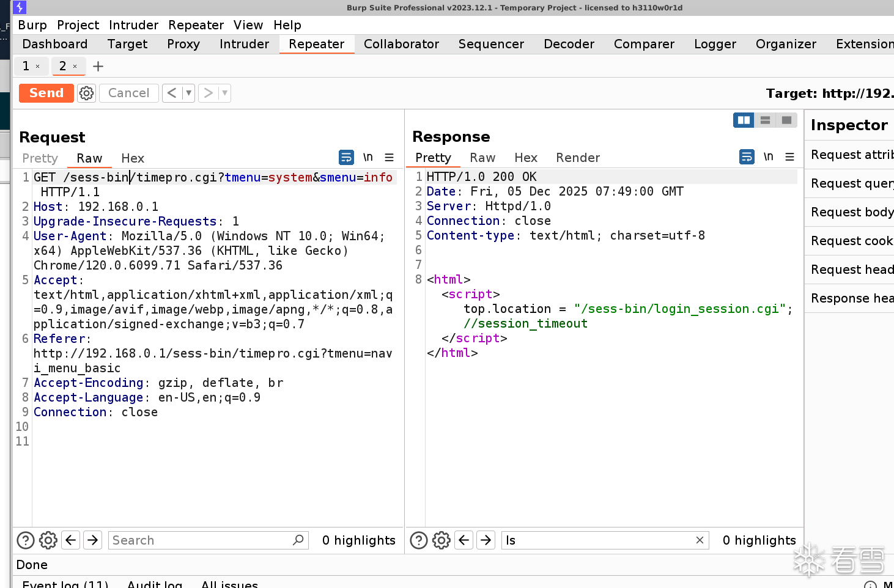The image size is (894, 588).
Task: Open Repeater tab settings gear icon
Action: pyautogui.click(x=87, y=93)
